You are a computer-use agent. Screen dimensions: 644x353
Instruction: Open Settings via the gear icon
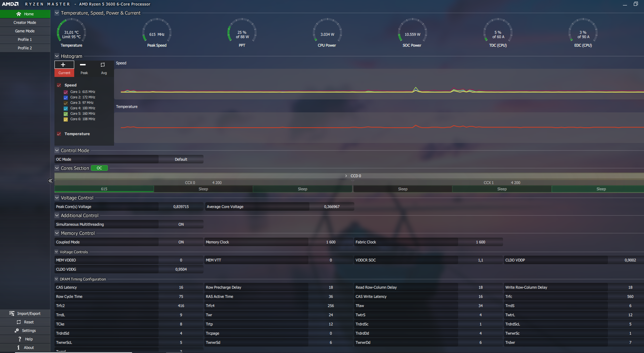pos(17,331)
